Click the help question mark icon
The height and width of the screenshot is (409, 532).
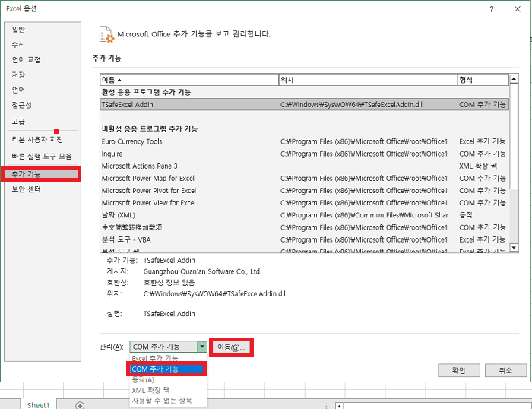tap(491, 9)
